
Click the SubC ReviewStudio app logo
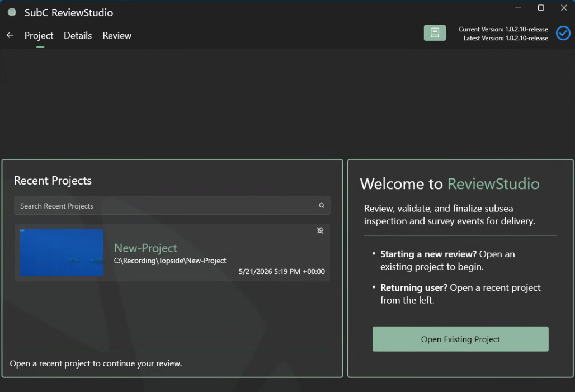[12, 12]
